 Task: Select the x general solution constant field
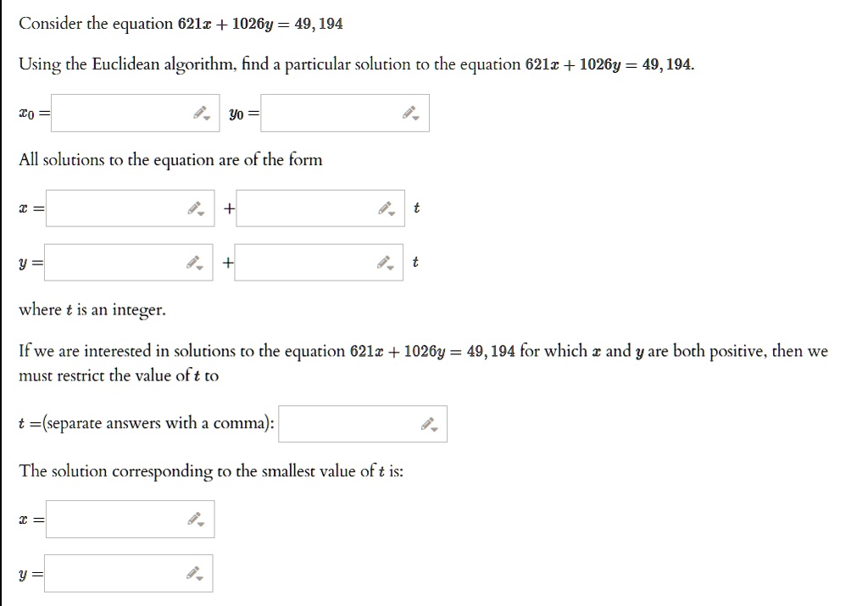[x=130, y=208]
